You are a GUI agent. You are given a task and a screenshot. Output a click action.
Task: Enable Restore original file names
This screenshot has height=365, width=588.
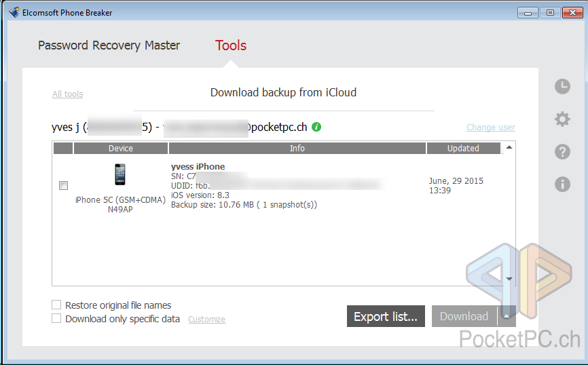(x=56, y=305)
